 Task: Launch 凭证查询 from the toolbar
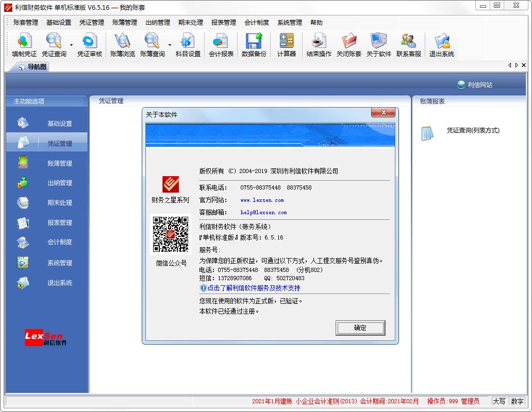coord(54,45)
